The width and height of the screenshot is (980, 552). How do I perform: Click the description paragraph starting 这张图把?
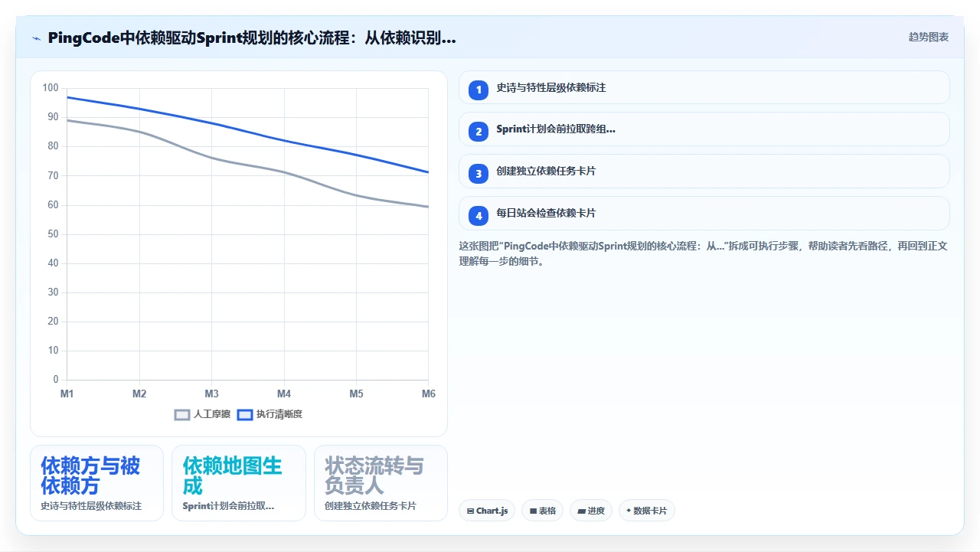704,253
